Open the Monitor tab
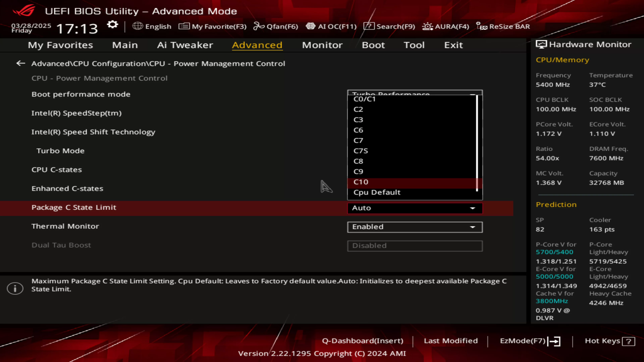The image size is (644, 362). (322, 45)
